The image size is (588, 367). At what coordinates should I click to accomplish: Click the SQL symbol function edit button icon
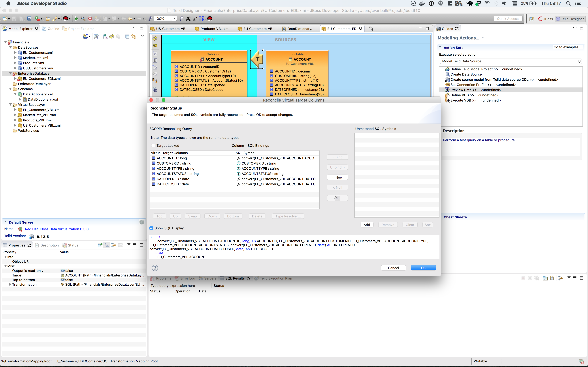click(337, 198)
